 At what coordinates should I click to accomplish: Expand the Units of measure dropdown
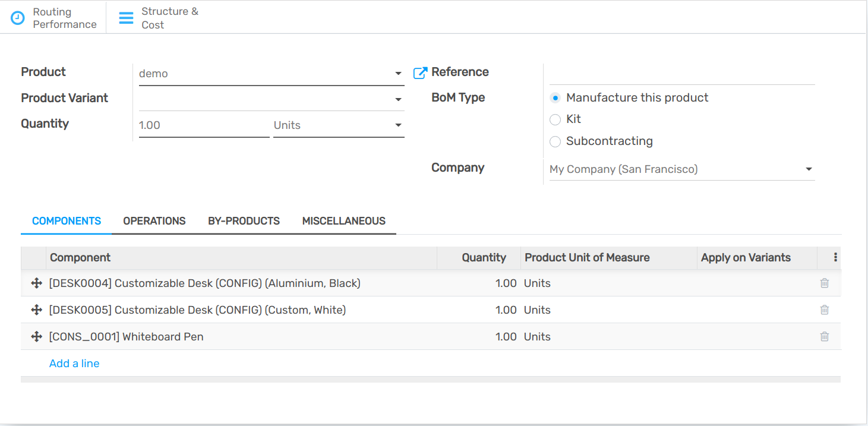tap(398, 125)
